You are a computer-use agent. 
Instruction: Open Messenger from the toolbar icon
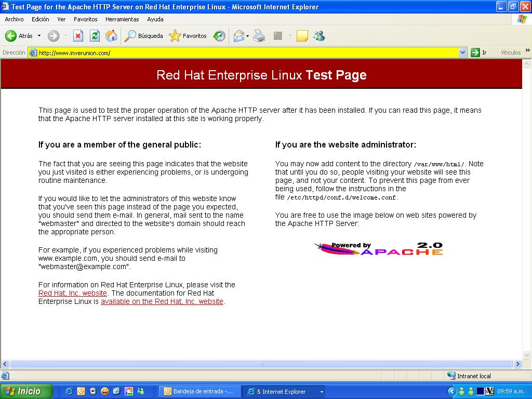(x=320, y=36)
